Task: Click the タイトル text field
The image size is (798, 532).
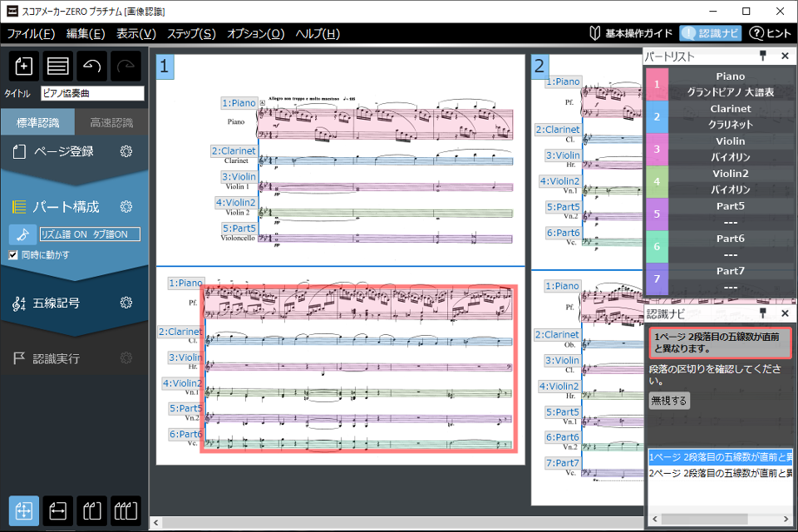Action: (91, 94)
